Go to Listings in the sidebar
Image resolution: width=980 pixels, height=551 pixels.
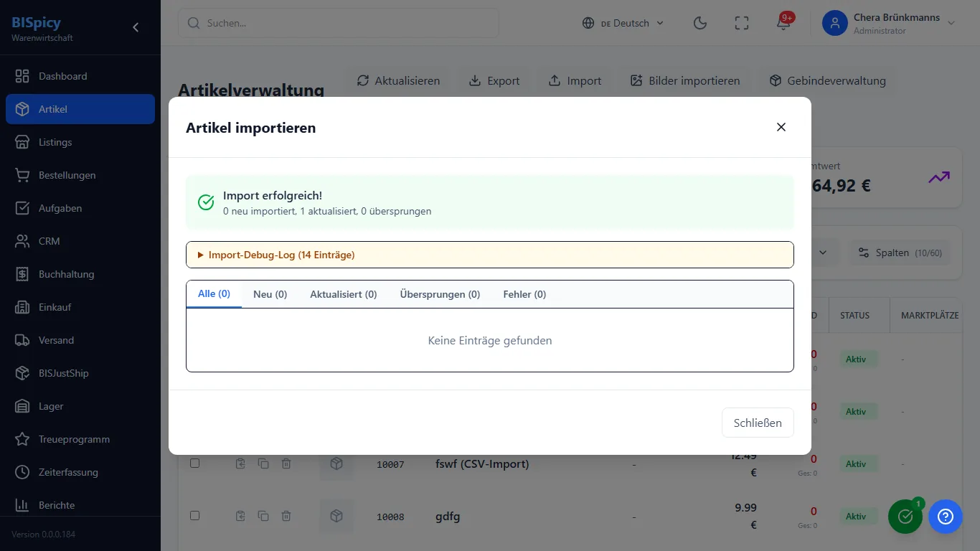[80, 142]
